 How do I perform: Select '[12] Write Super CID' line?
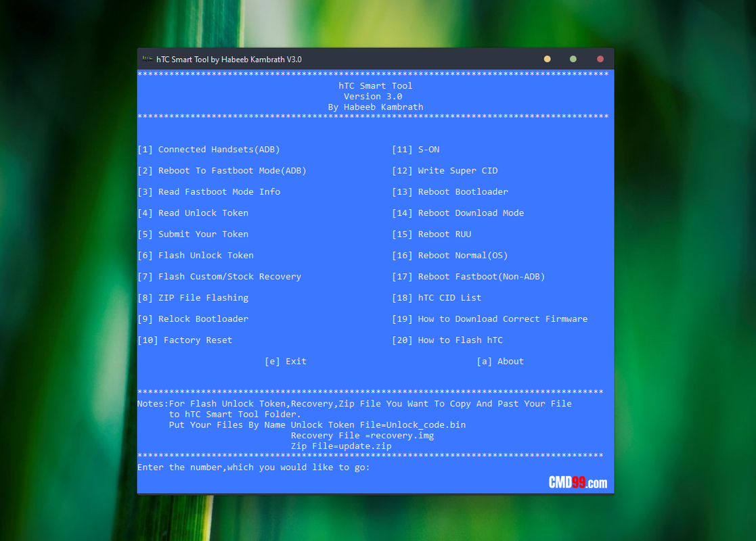[445, 170]
